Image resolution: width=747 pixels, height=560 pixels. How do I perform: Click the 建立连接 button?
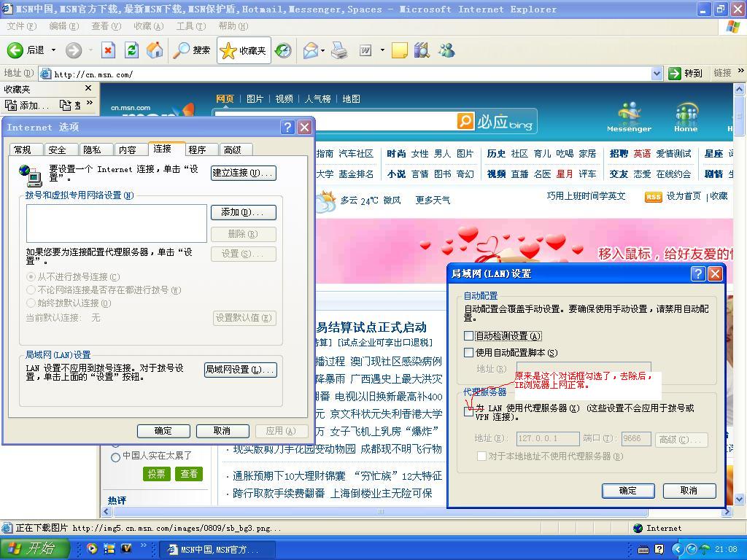244,173
